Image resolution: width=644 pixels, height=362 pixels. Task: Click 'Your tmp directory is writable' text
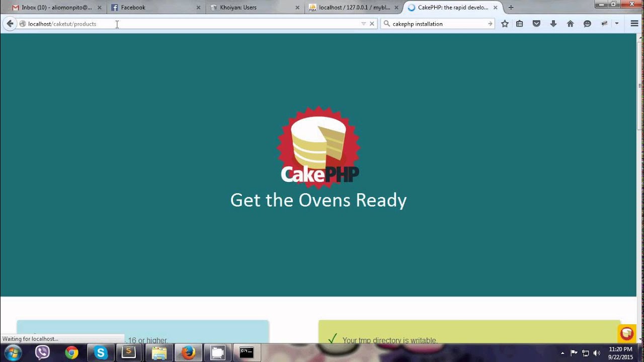click(390, 340)
